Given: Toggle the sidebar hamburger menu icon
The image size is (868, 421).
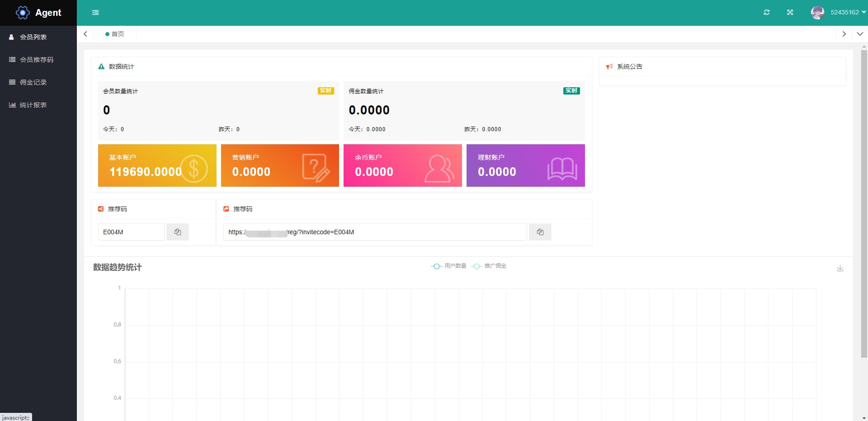Looking at the screenshot, I should click(x=95, y=13).
